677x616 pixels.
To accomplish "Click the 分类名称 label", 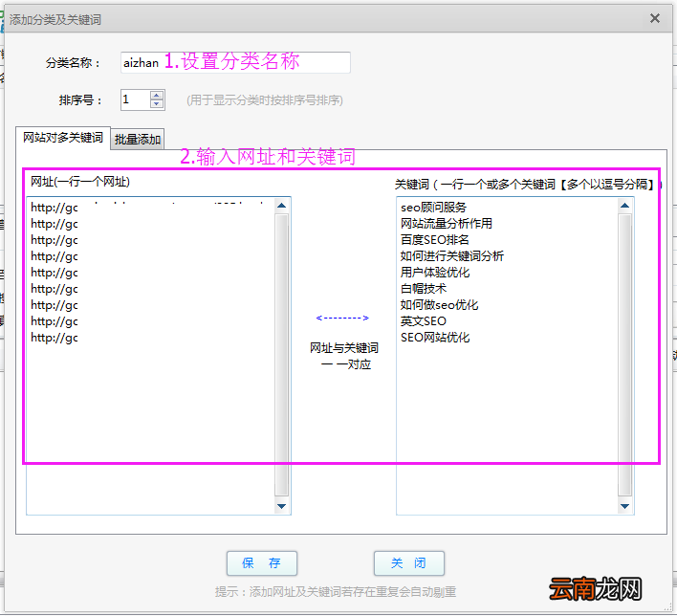I will coord(73,63).
